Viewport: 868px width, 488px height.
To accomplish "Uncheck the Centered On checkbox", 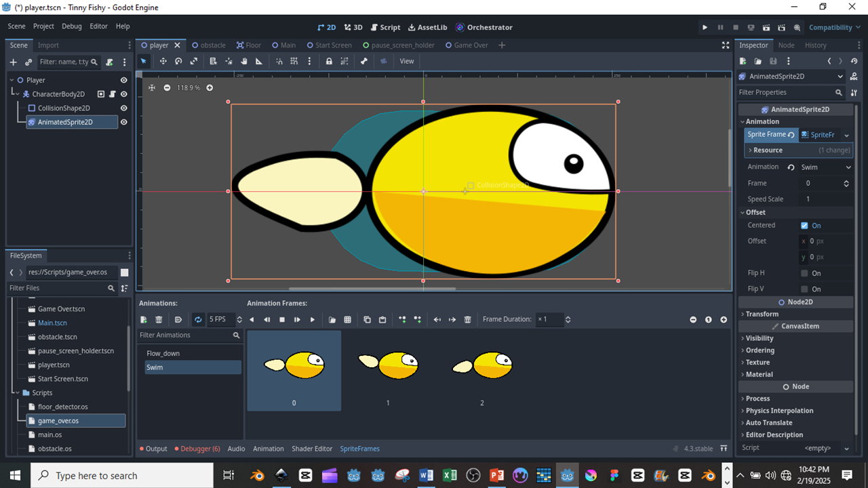I will pyautogui.click(x=804, y=226).
